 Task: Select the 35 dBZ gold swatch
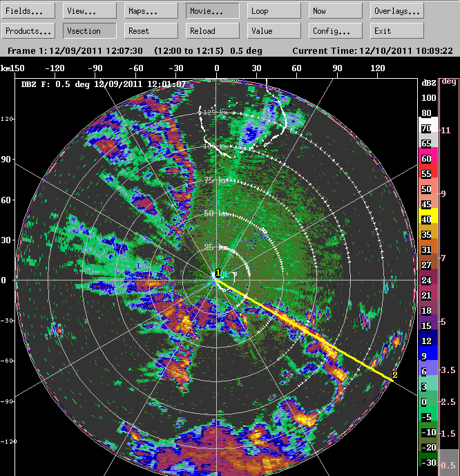click(x=428, y=231)
